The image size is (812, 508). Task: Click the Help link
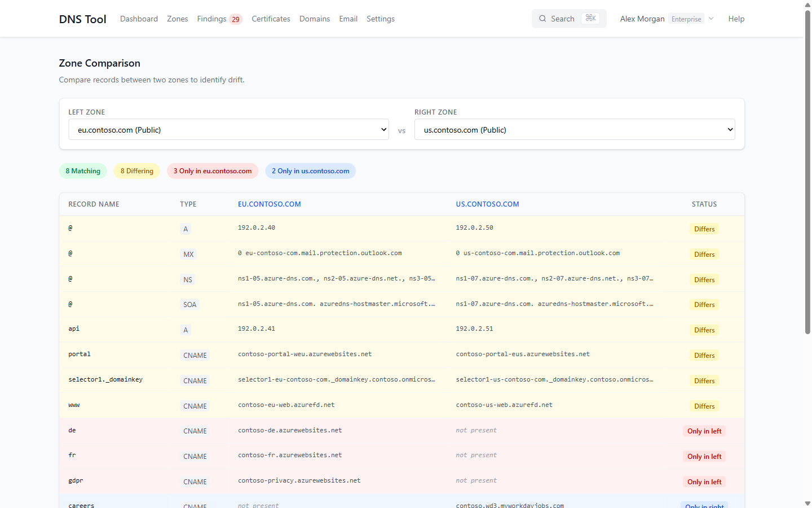(736, 19)
